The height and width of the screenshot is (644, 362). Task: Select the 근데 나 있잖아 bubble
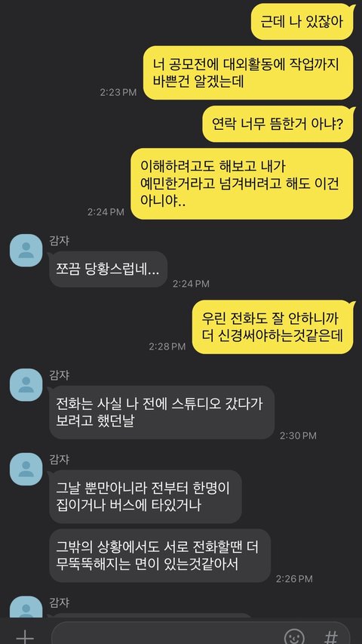coord(303,22)
